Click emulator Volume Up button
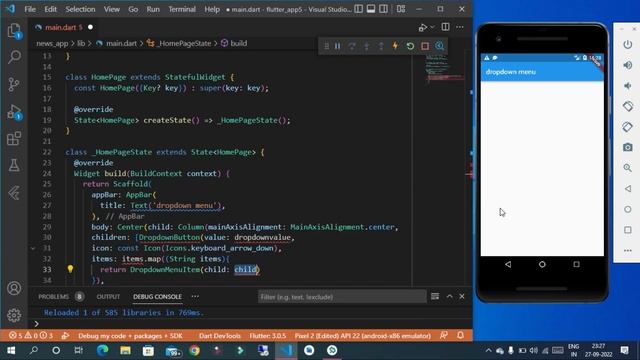The width and height of the screenshot is (640, 360). [x=628, y=65]
